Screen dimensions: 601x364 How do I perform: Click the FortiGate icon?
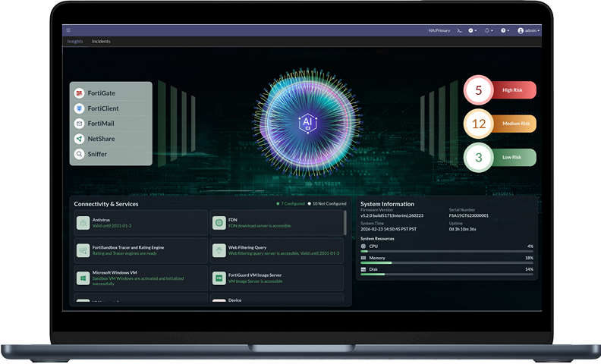pyautogui.click(x=80, y=93)
